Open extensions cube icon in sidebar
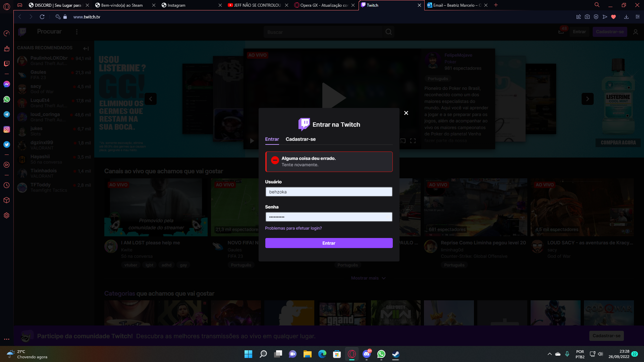Image resolution: width=644 pixels, height=362 pixels. pos(7,200)
